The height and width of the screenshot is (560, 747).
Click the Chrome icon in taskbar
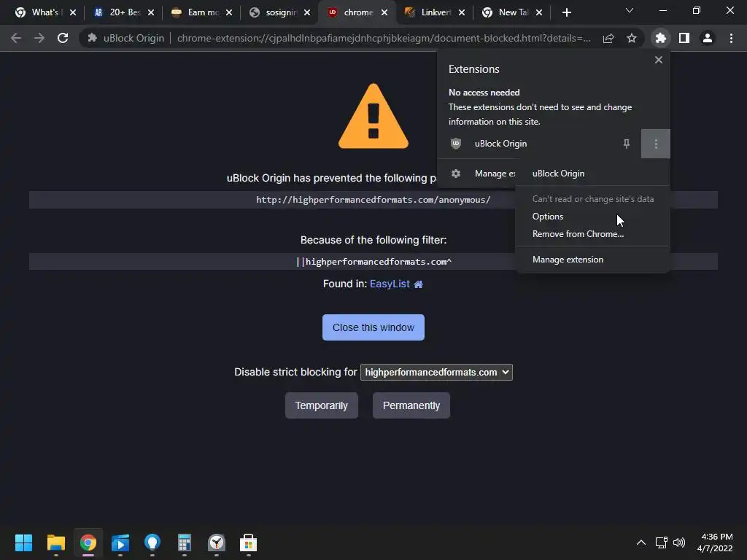coord(88,542)
